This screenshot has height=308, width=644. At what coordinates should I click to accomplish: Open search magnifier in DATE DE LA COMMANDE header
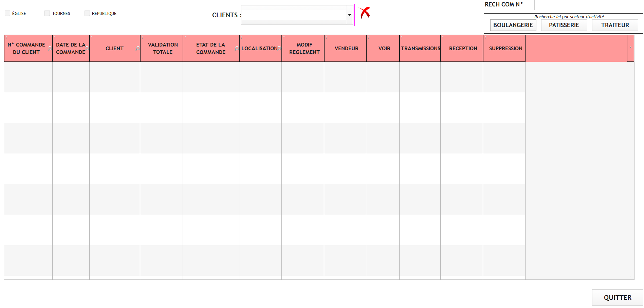[x=87, y=49]
